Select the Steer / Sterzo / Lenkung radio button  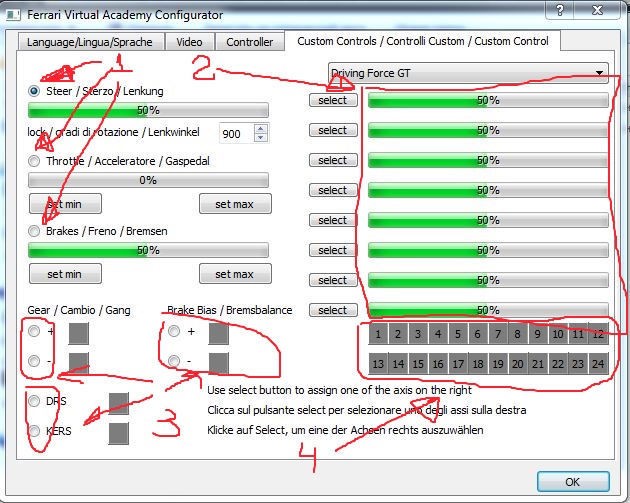click(x=36, y=91)
